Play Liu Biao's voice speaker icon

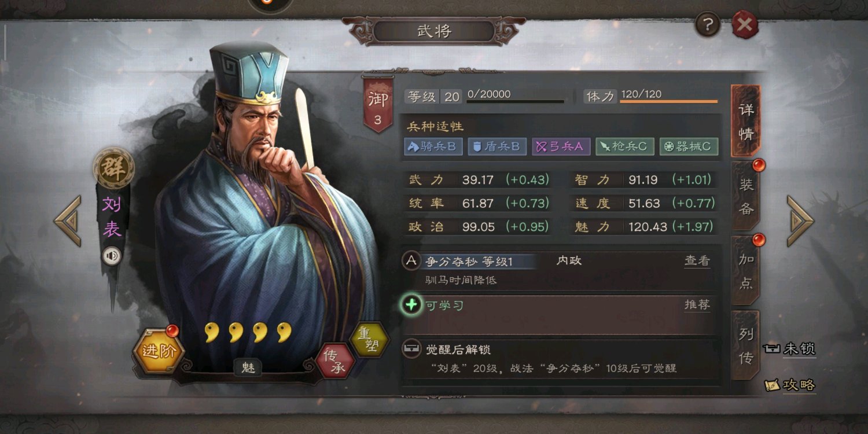(x=112, y=255)
